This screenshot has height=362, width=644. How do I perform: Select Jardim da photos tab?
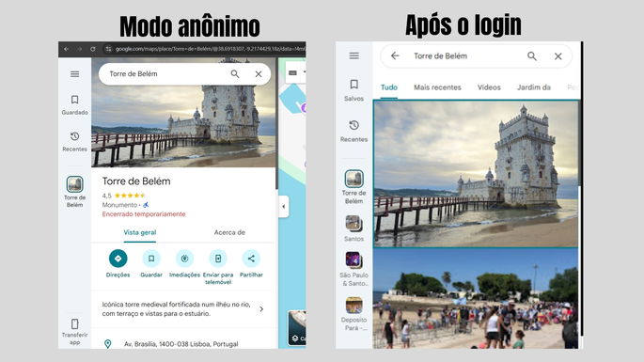click(x=533, y=87)
